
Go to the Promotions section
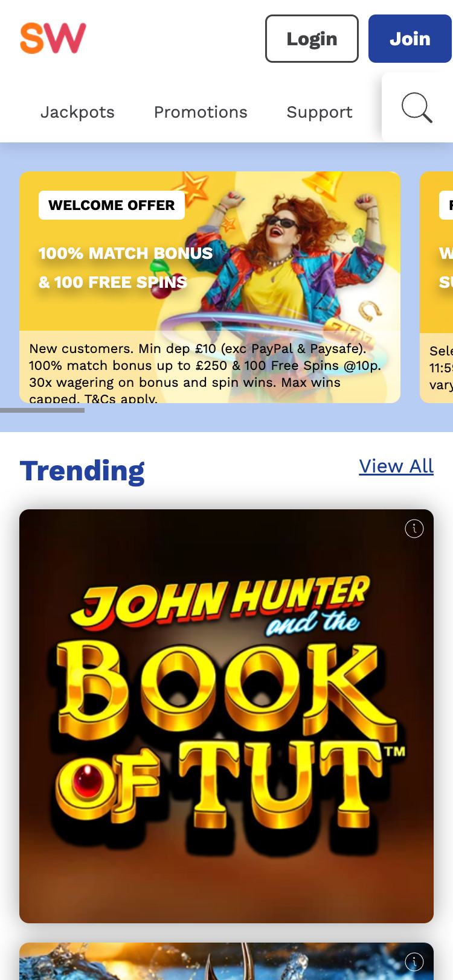201,112
